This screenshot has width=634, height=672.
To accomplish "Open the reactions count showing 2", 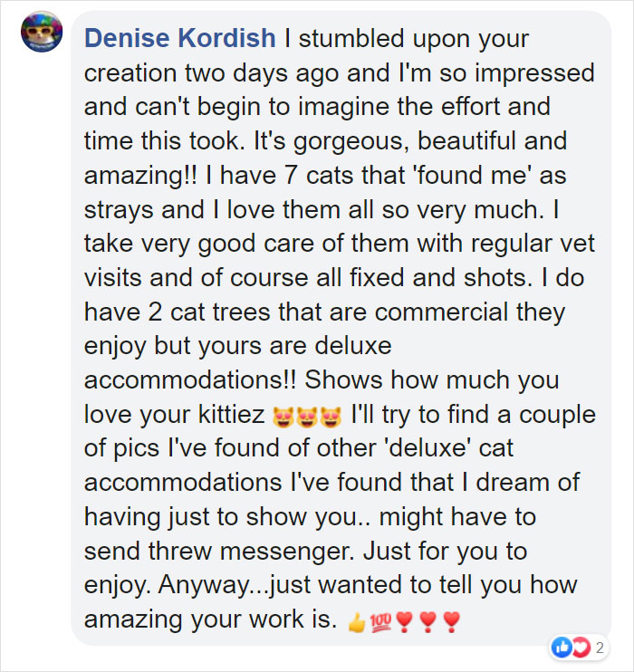I will [600, 648].
